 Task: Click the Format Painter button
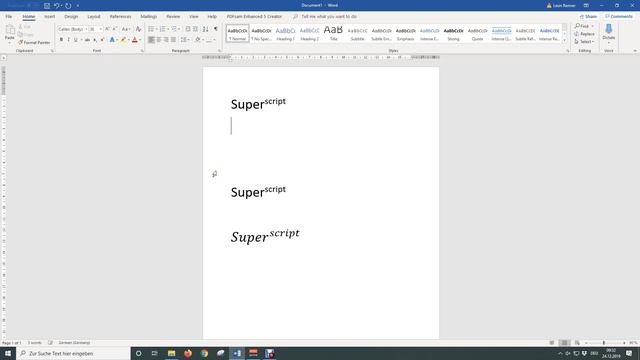tap(34, 42)
